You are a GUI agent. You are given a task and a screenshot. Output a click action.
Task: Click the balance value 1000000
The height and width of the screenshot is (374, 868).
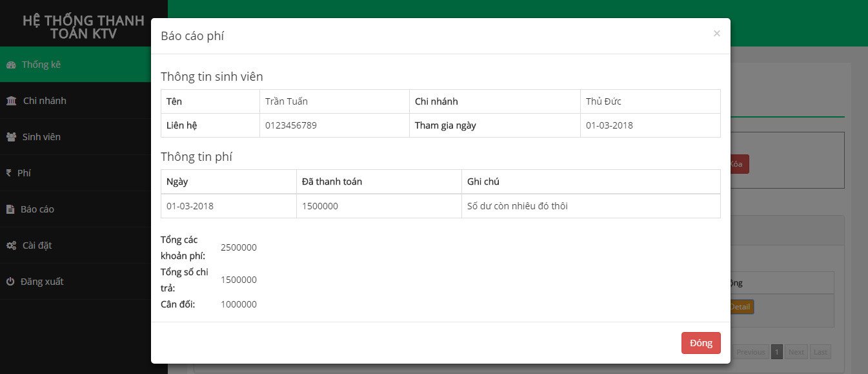click(239, 304)
